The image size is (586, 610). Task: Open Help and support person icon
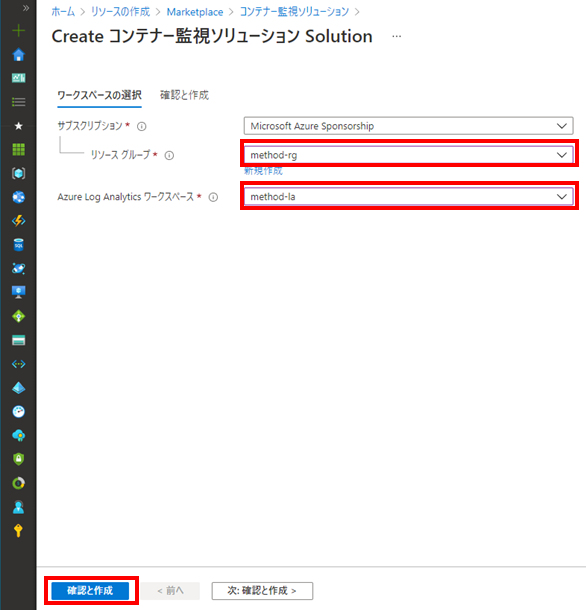click(19, 507)
